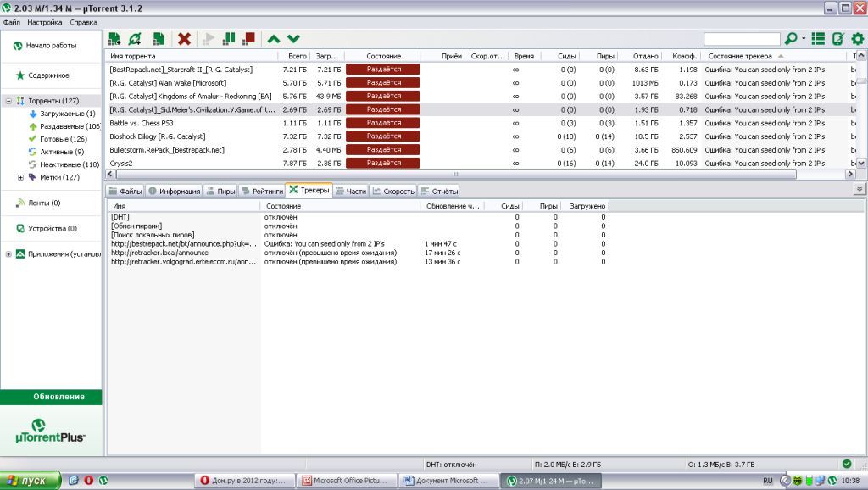Pause the selected torrent via toolbar
The width and height of the screenshot is (868, 490).
coord(229,39)
